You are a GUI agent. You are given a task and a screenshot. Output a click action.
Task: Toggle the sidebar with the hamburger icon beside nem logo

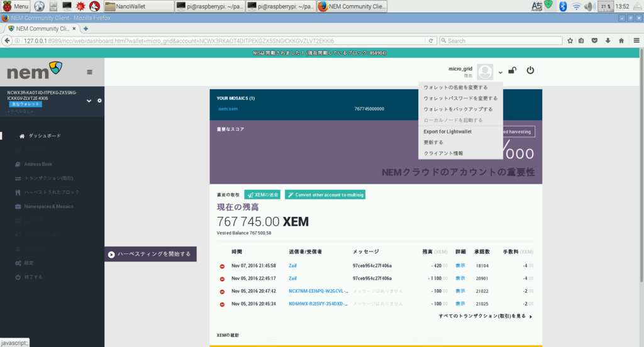click(x=89, y=72)
